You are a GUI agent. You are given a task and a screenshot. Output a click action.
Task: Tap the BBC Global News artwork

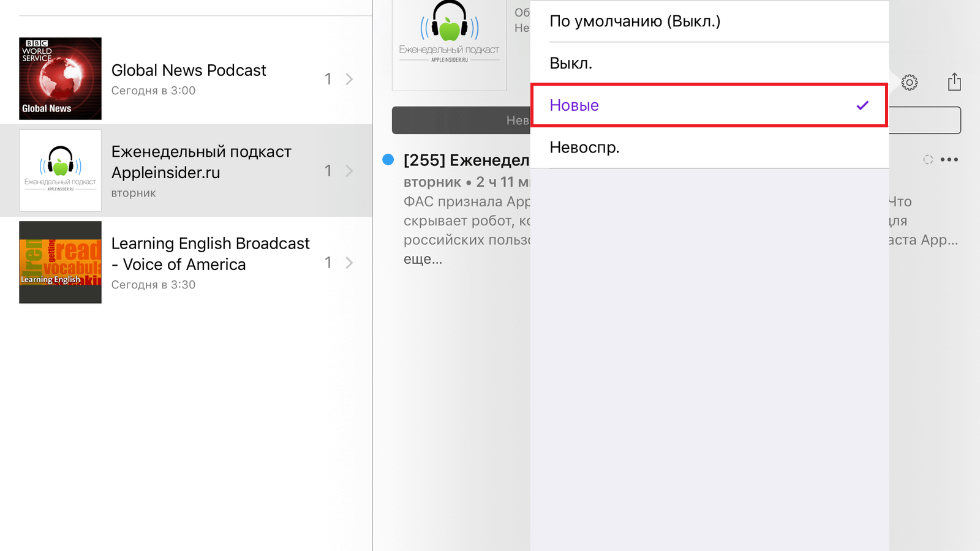coord(60,78)
